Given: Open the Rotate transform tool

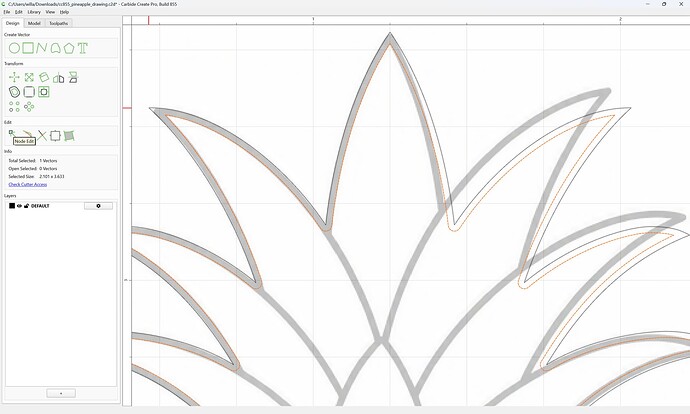Looking at the screenshot, I should pyautogui.click(x=44, y=77).
